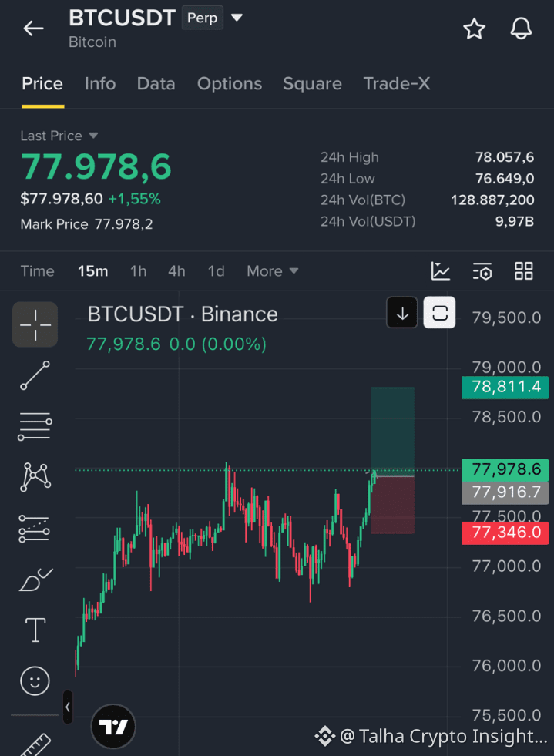This screenshot has height=756, width=554.
Task: Open the Trade-X tab
Action: coord(396,84)
